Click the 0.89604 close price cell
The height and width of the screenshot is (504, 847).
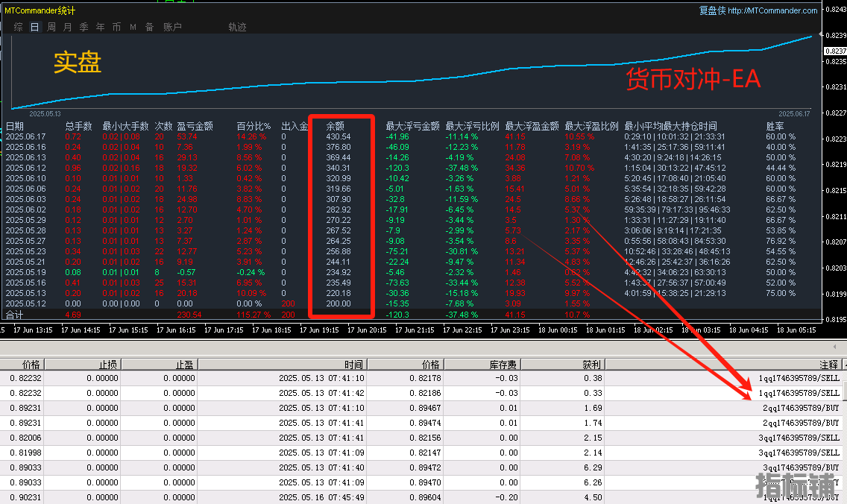click(424, 497)
